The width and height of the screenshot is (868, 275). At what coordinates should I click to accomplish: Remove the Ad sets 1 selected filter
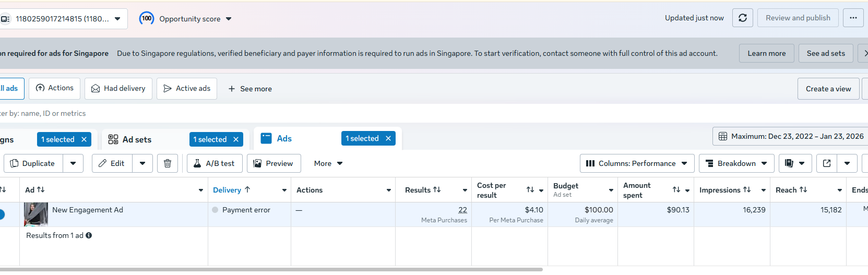coord(236,139)
